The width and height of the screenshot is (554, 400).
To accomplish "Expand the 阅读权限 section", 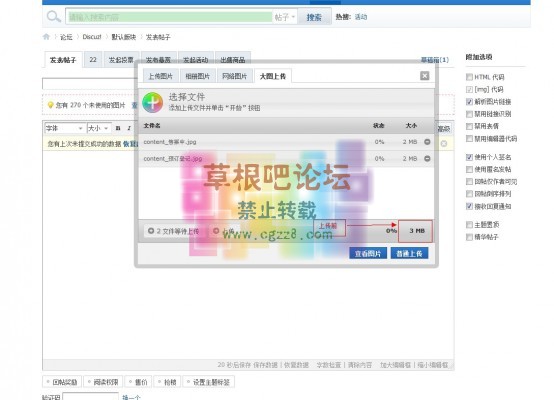I will [x=103, y=382].
